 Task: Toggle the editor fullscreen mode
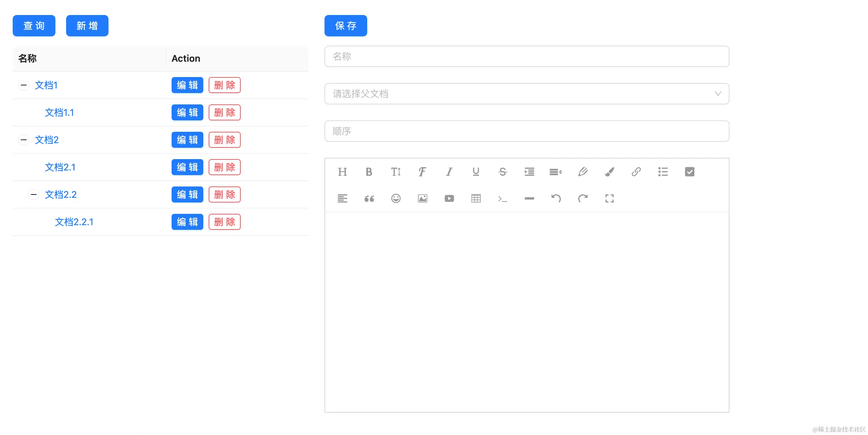pos(609,198)
